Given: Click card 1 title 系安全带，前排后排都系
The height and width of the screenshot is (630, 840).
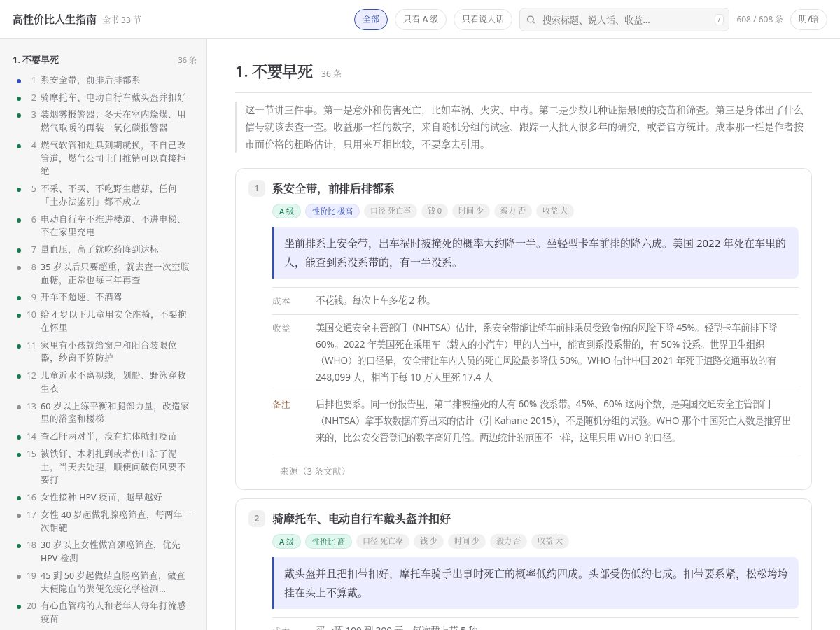Looking at the screenshot, I should pyautogui.click(x=333, y=188).
